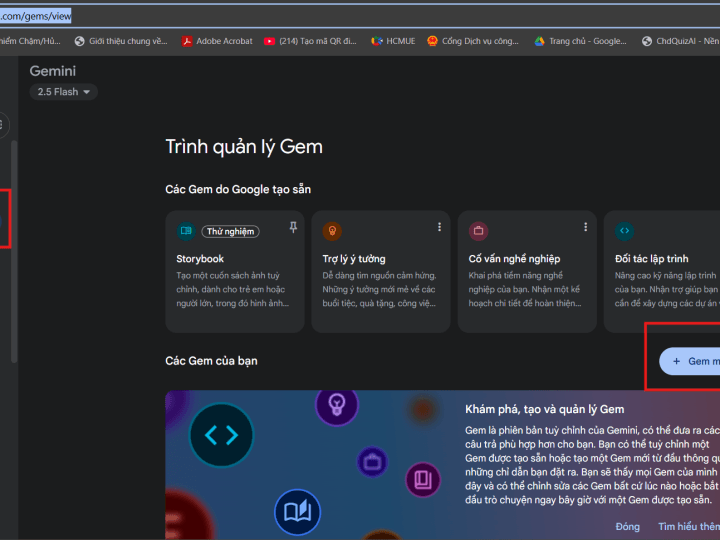Click the purple lightbulb banner icon

tap(337, 405)
